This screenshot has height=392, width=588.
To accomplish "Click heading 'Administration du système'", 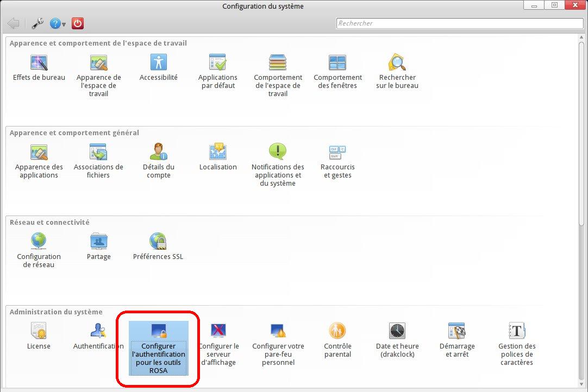I will coord(56,312).
